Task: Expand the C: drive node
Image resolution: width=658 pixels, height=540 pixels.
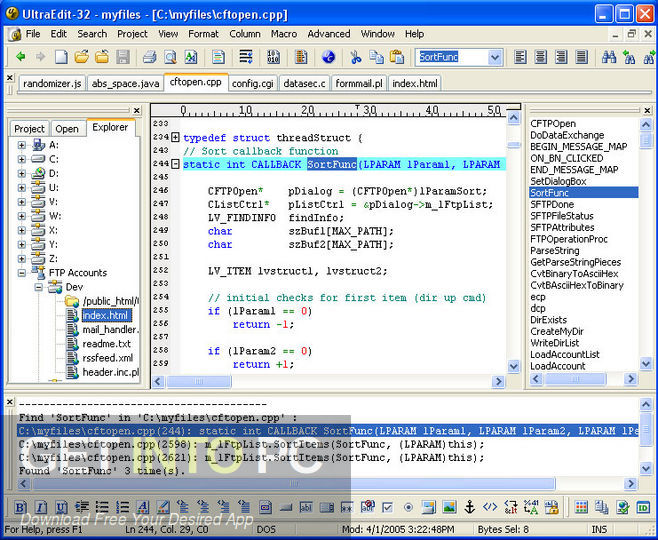Action: [21, 159]
